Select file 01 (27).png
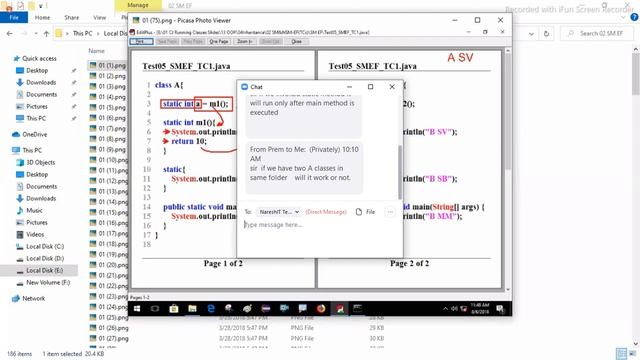 coord(109,338)
